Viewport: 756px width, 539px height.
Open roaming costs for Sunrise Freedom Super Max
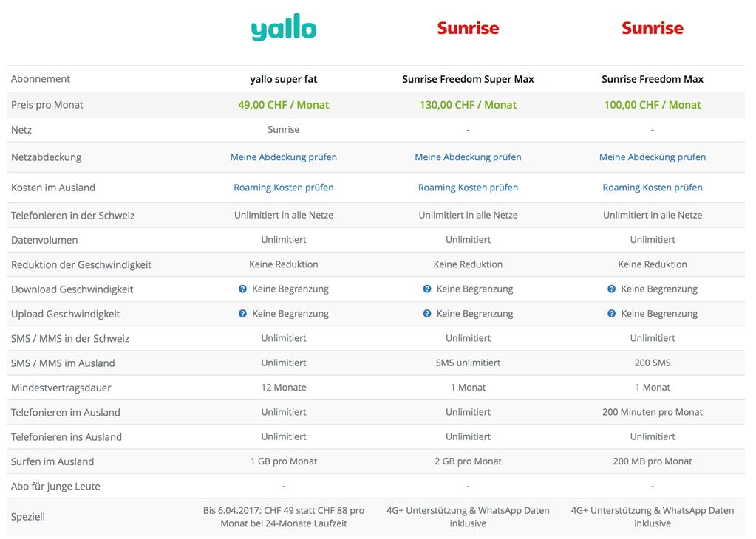click(x=468, y=188)
